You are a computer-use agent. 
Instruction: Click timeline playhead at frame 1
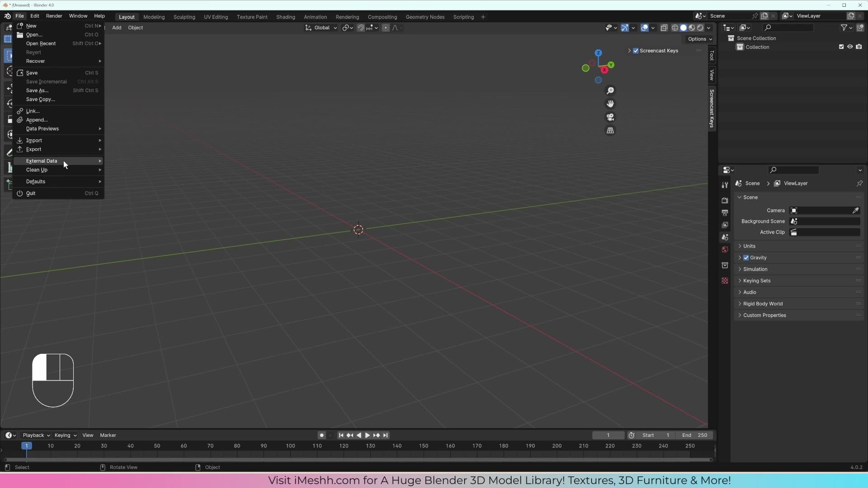point(27,446)
